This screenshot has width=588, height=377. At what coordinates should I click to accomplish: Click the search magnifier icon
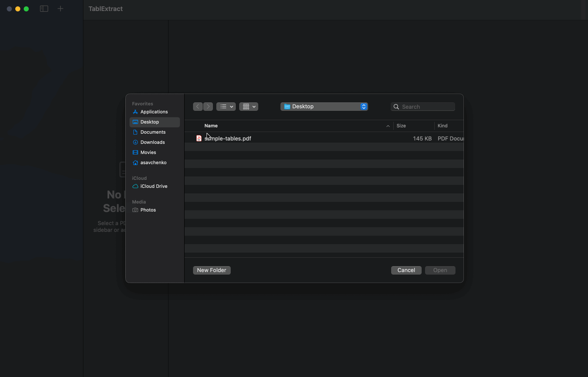click(x=396, y=107)
